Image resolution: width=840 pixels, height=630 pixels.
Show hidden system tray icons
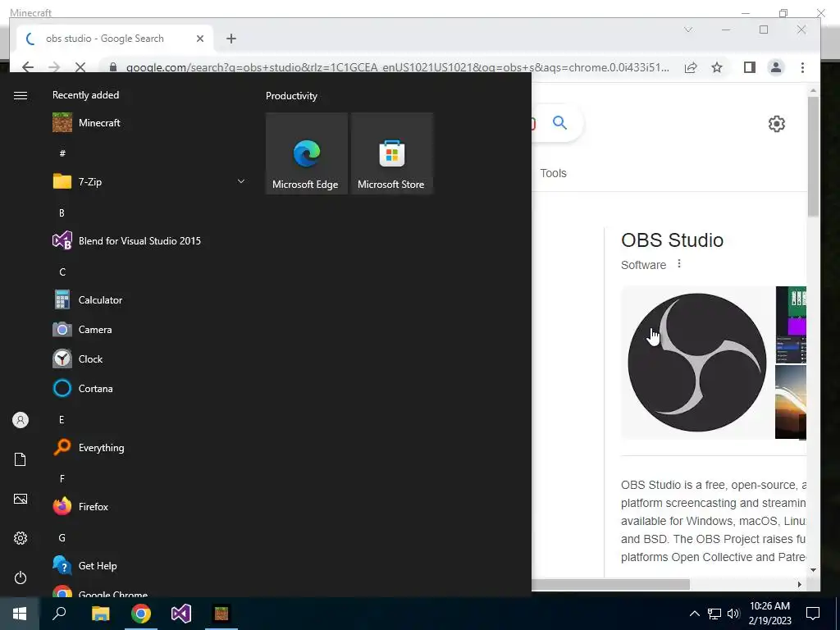(694, 614)
